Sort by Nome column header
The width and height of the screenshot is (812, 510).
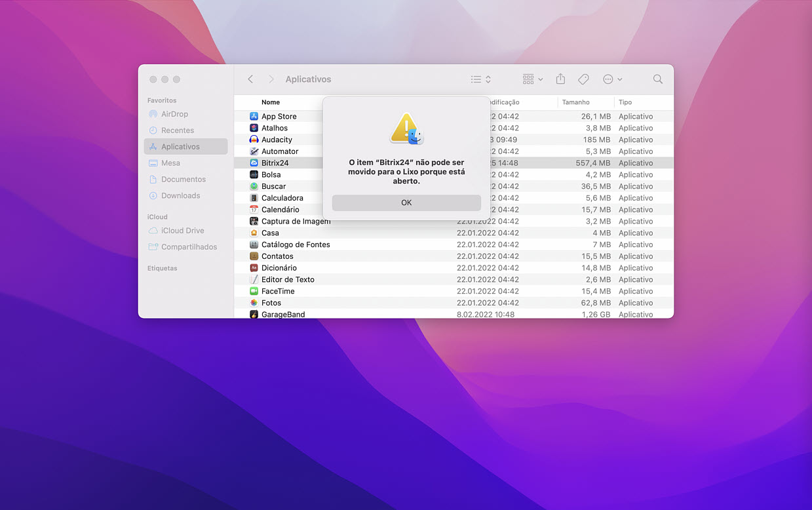coord(271,102)
